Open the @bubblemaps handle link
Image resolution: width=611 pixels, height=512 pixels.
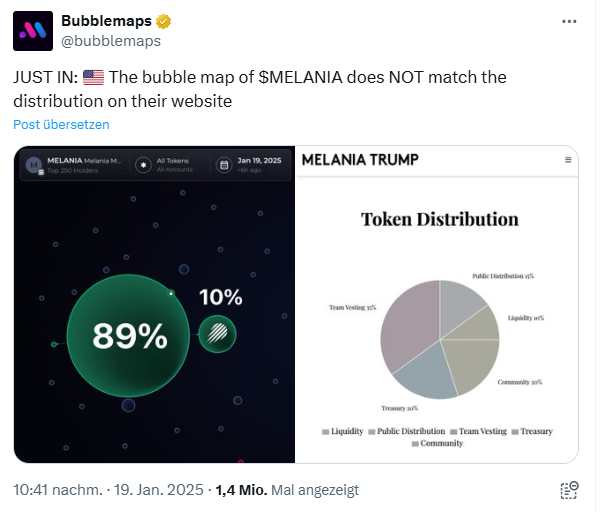pos(111,41)
